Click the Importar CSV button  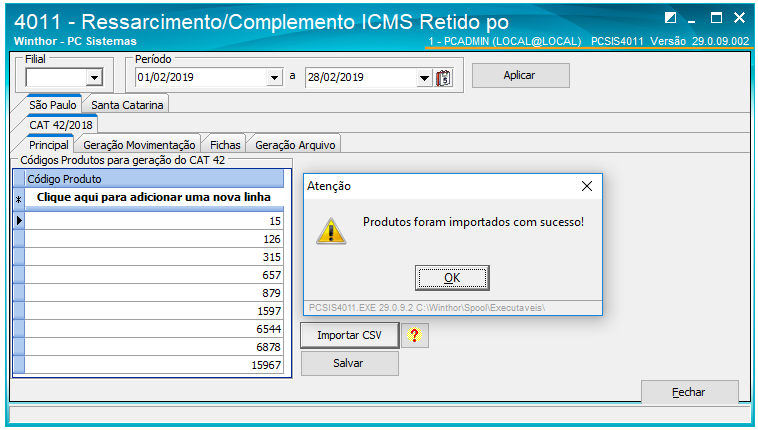[x=350, y=335]
